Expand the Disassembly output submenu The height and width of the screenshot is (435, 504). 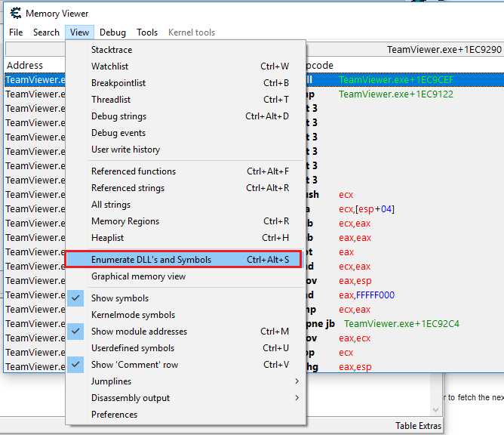click(186, 398)
